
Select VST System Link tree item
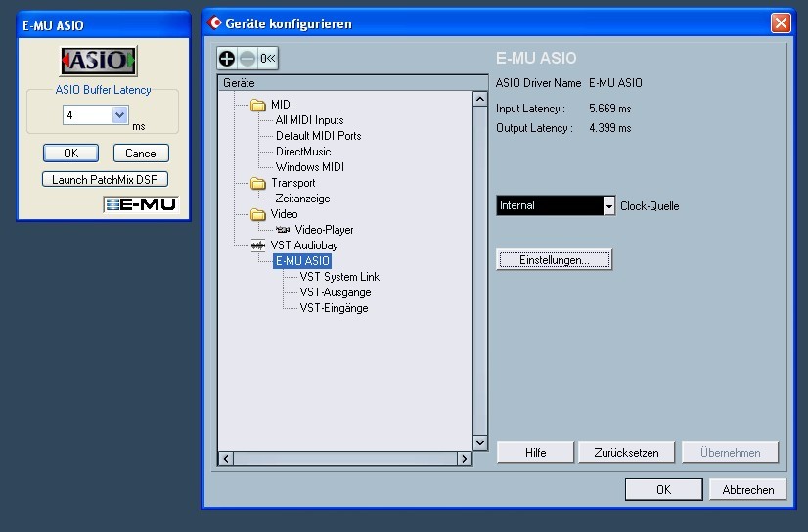(x=339, y=277)
